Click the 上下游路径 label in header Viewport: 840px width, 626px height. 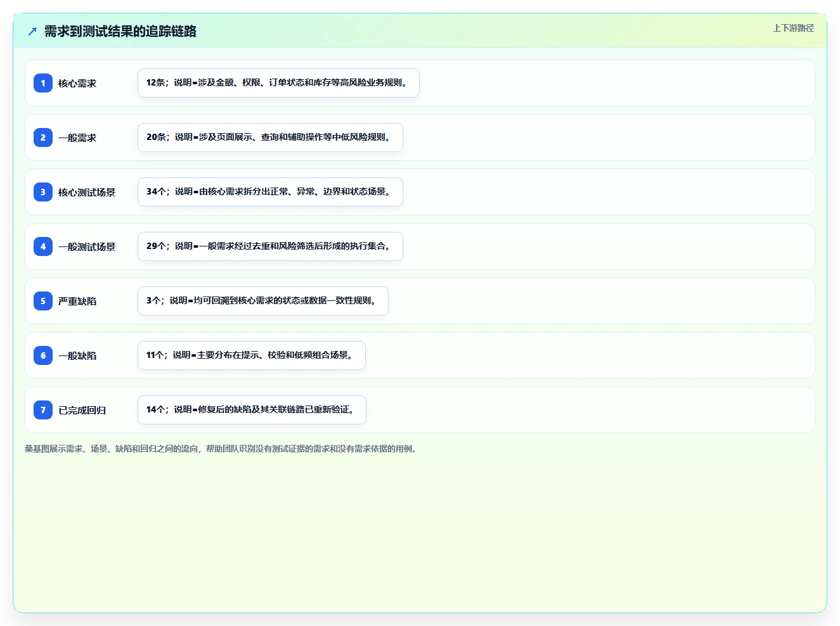click(x=793, y=28)
